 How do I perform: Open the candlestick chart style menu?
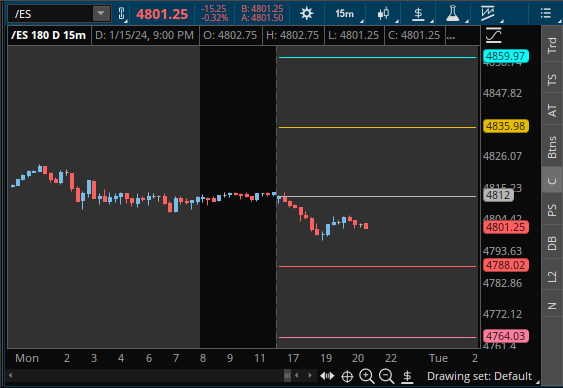tap(383, 14)
